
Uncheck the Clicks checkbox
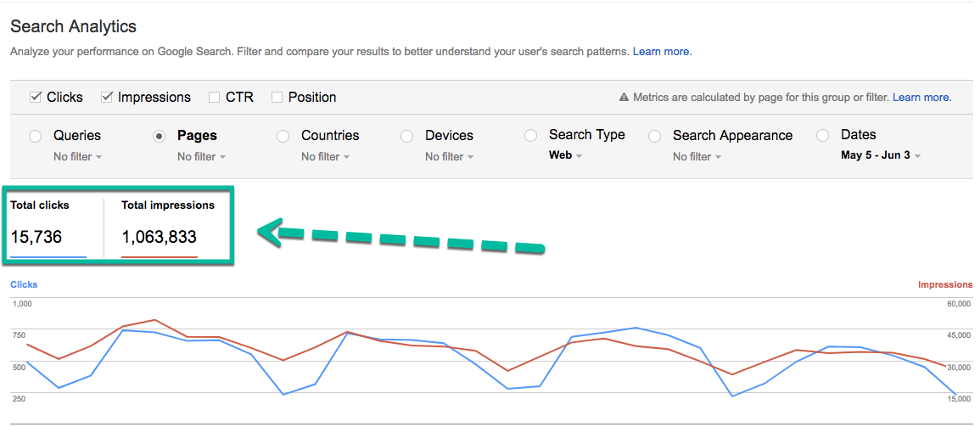pos(36,97)
